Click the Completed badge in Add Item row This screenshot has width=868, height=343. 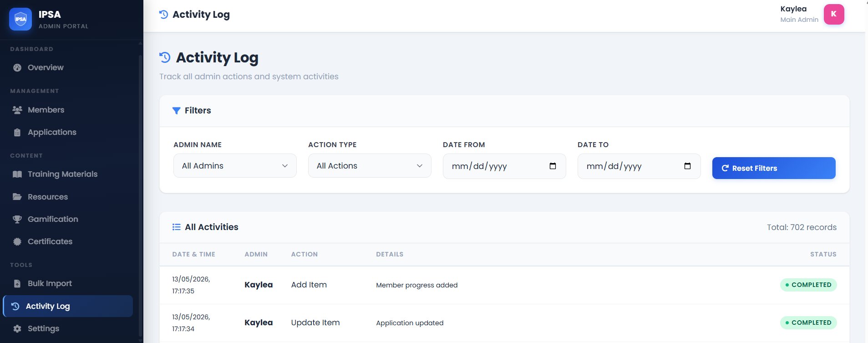pyautogui.click(x=808, y=285)
